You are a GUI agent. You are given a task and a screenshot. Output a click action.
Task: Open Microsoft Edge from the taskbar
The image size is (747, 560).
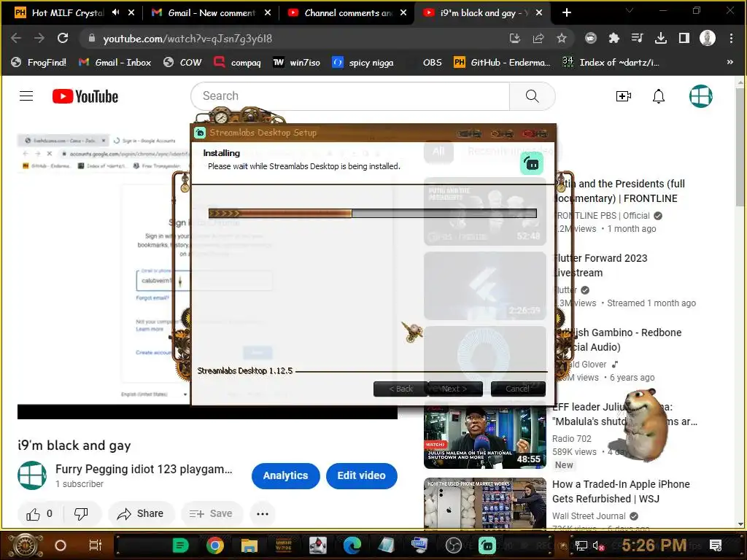pos(352,545)
